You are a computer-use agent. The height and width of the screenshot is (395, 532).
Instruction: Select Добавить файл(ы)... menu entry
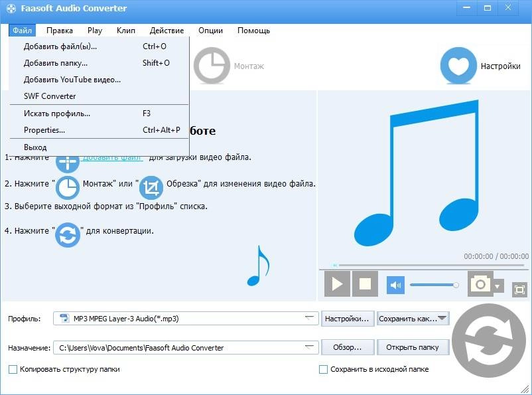point(99,46)
